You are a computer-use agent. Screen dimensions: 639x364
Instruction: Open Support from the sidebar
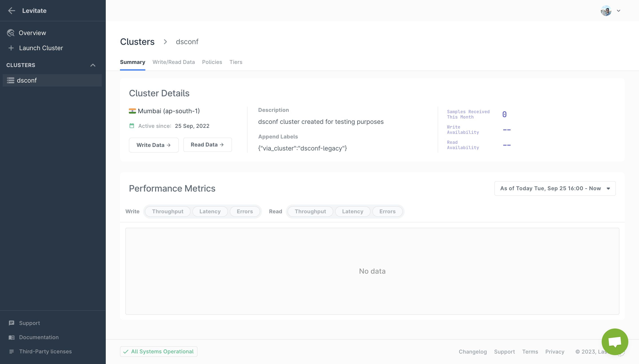(x=29, y=323)
